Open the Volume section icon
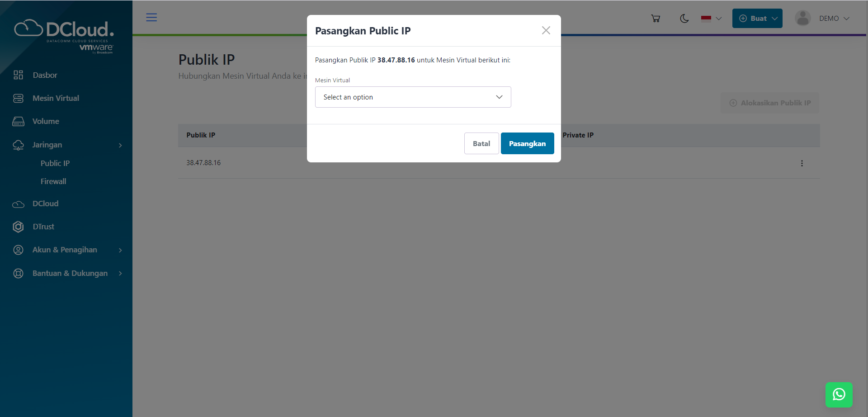 coord(18,121)
